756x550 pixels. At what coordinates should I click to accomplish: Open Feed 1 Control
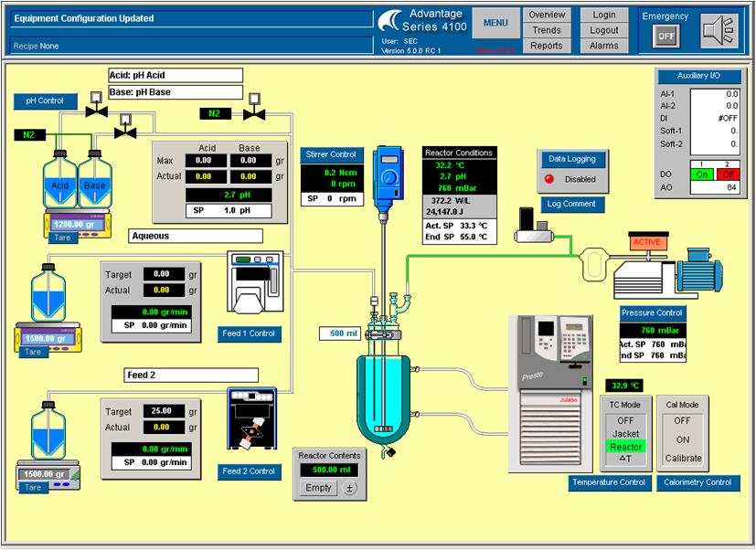tap(249, 333)
